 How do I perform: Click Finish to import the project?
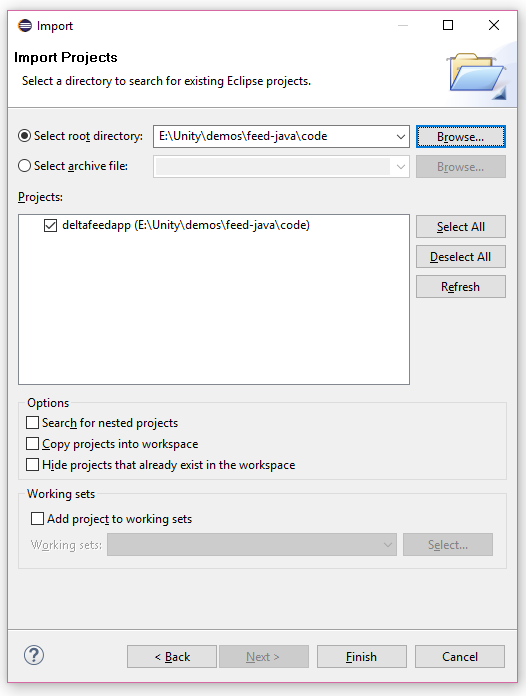(361, 656)
